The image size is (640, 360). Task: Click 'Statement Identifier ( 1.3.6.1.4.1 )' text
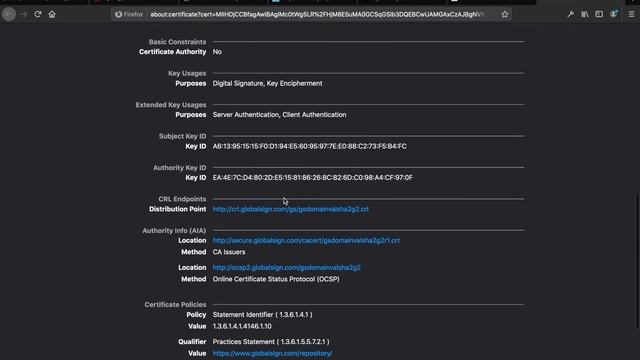point(262,315)
